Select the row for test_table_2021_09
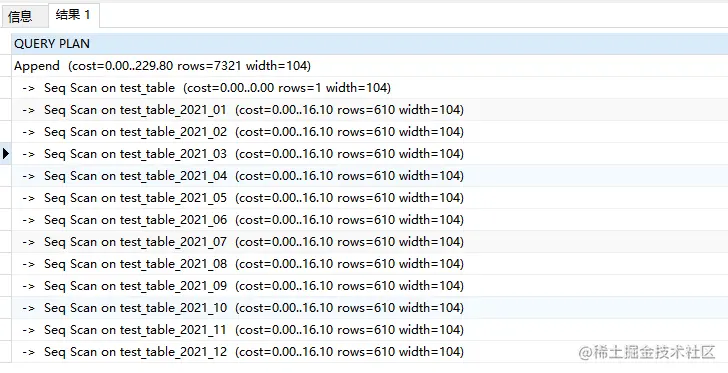 [370, 285]
